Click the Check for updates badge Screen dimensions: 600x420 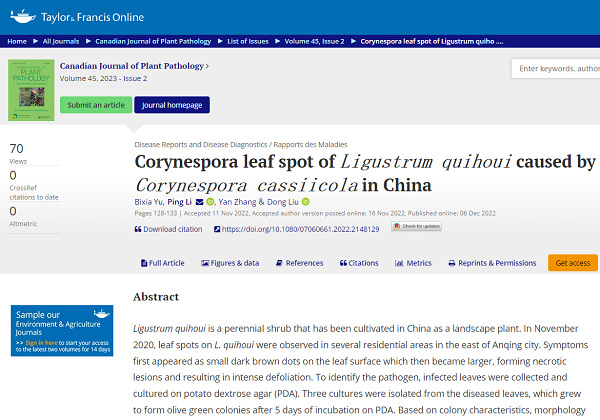[416, 227]
